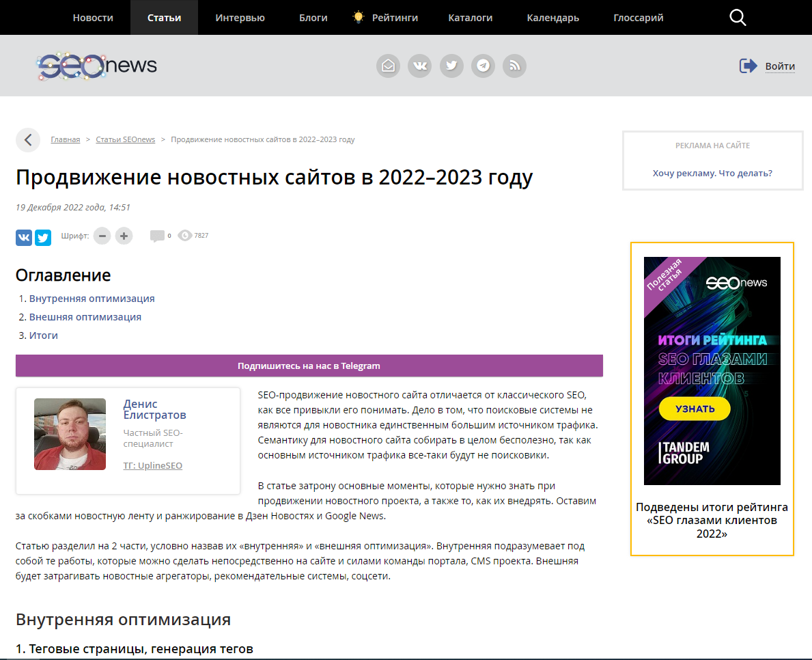Viewport: 812px width, 660px height.
Task: Open the VK icon in header
Action: (x=419, y=66)
